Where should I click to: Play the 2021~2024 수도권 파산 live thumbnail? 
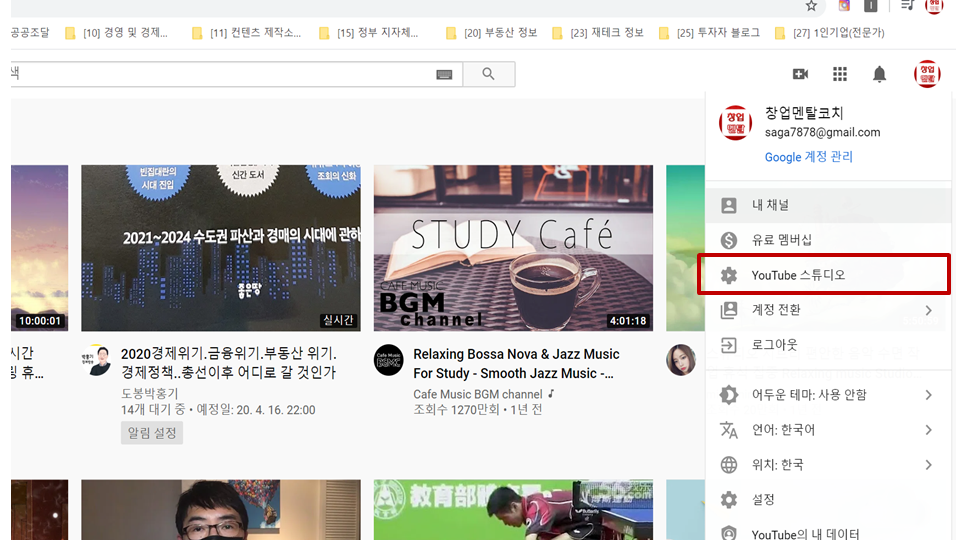(x=221, y=248)
